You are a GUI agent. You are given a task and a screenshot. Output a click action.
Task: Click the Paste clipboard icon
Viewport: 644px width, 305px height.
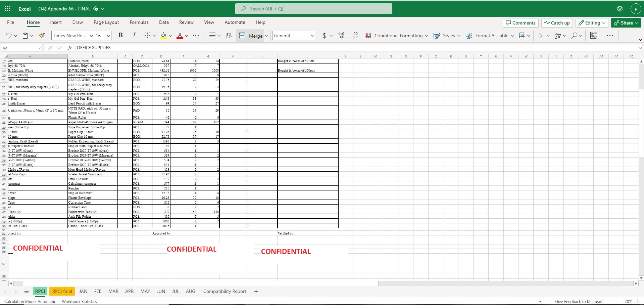[25, 36]
